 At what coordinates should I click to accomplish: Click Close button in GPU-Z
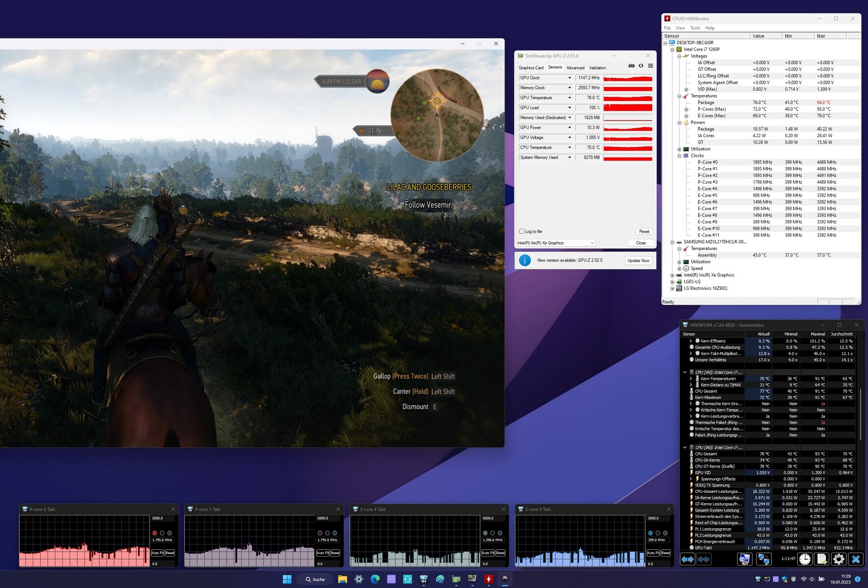(640, 243)
